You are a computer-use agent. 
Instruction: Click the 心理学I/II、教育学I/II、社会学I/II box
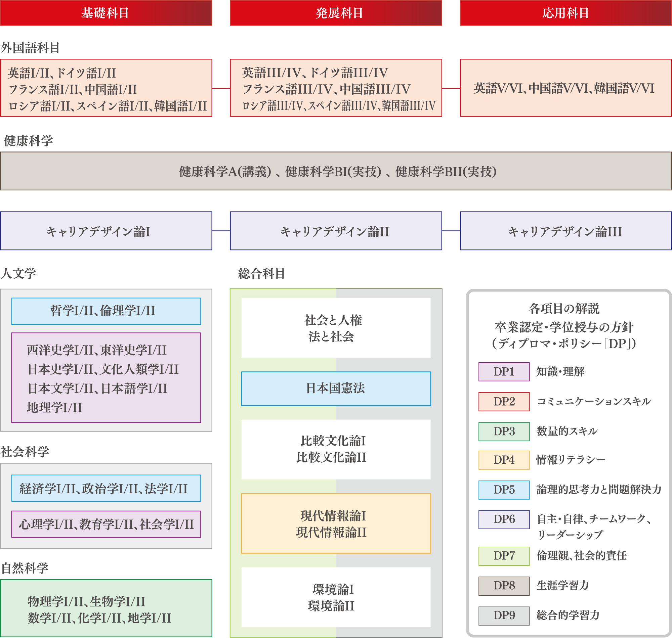click(x=106, y=524)
